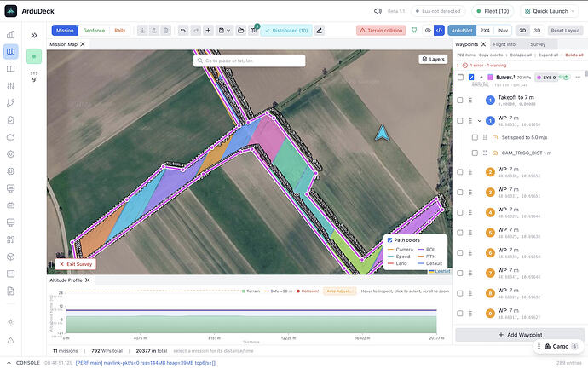This screenshot has height=369, width=588.
Task: Click Expand all link in Waypoints
Action: (x=548, y=55)
